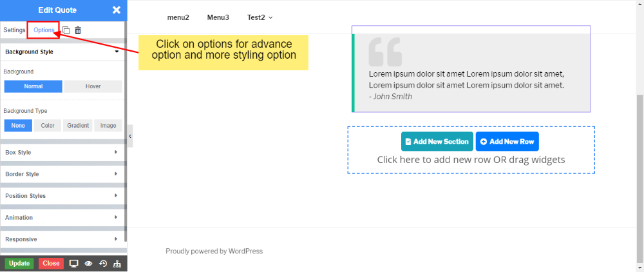Expand the Border Style section

62,174
